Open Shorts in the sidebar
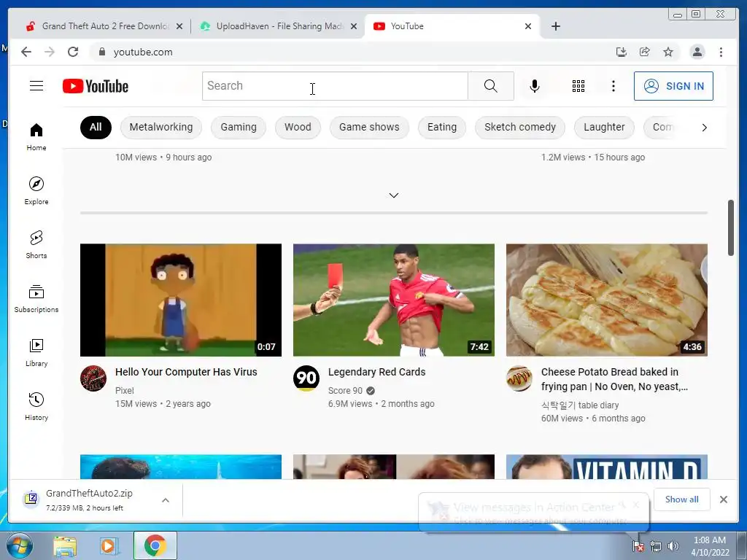The image size is (747, 560). pyautogui.click(x=36, y=245)
